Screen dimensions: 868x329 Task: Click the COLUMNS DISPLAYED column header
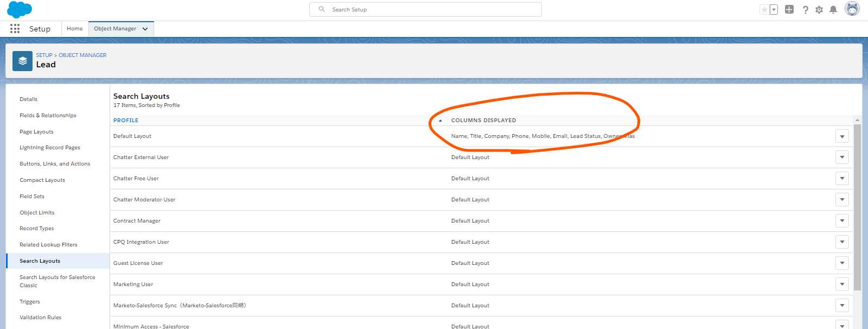click(484, 121)
